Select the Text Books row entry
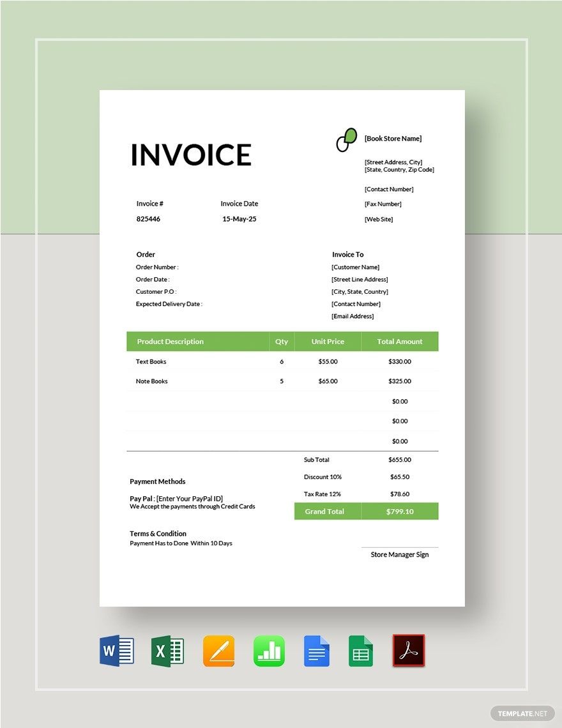This screenshot has height=728, width=562. pos(151,361)
